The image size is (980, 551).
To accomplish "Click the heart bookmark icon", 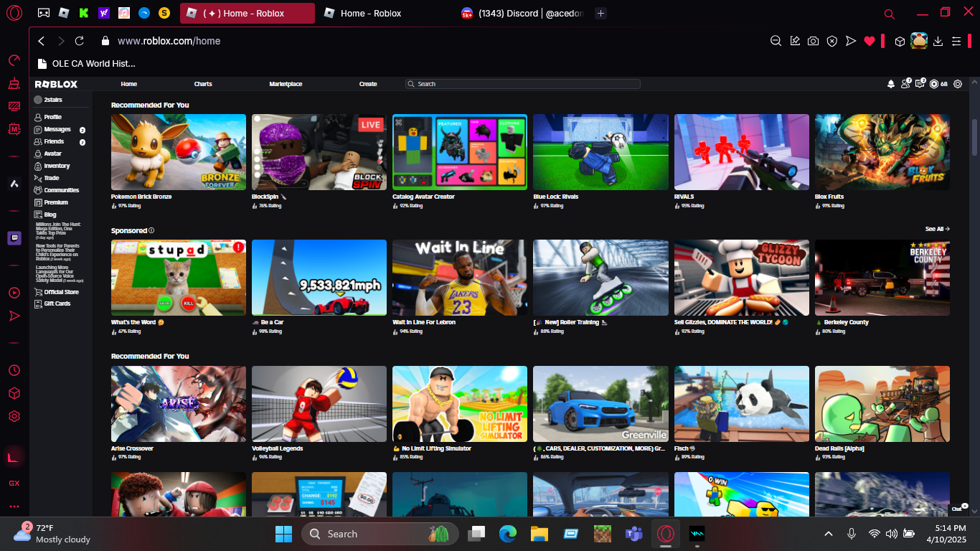I will pos(870,41).
